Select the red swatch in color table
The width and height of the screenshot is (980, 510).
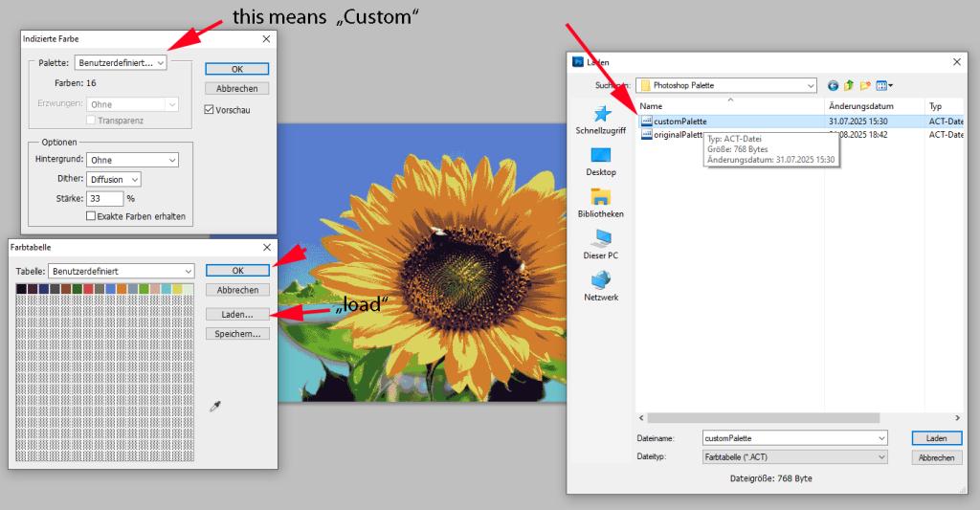(x=88, y=289)
